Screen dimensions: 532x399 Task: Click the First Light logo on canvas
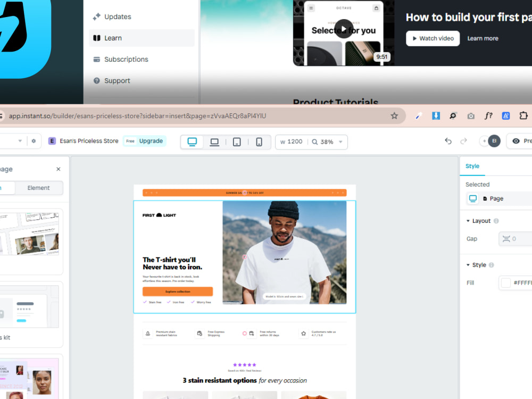[159, 215]
